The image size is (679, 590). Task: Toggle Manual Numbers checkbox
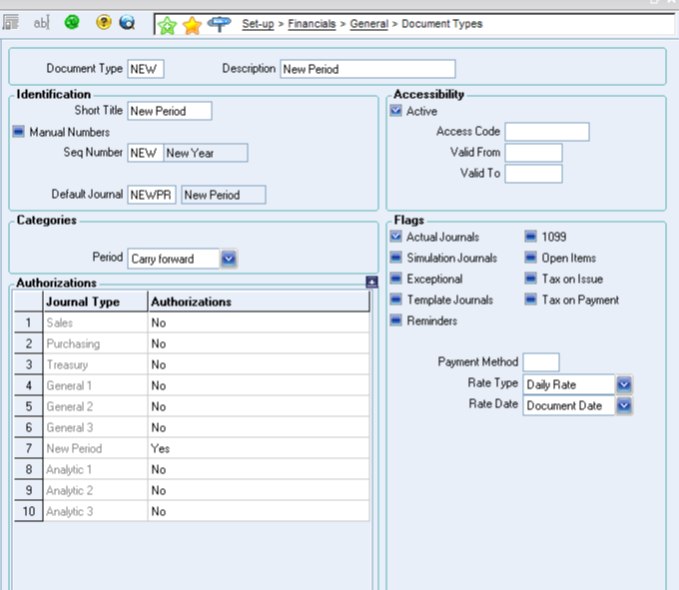pyautogui.click(x=19, y=131)
